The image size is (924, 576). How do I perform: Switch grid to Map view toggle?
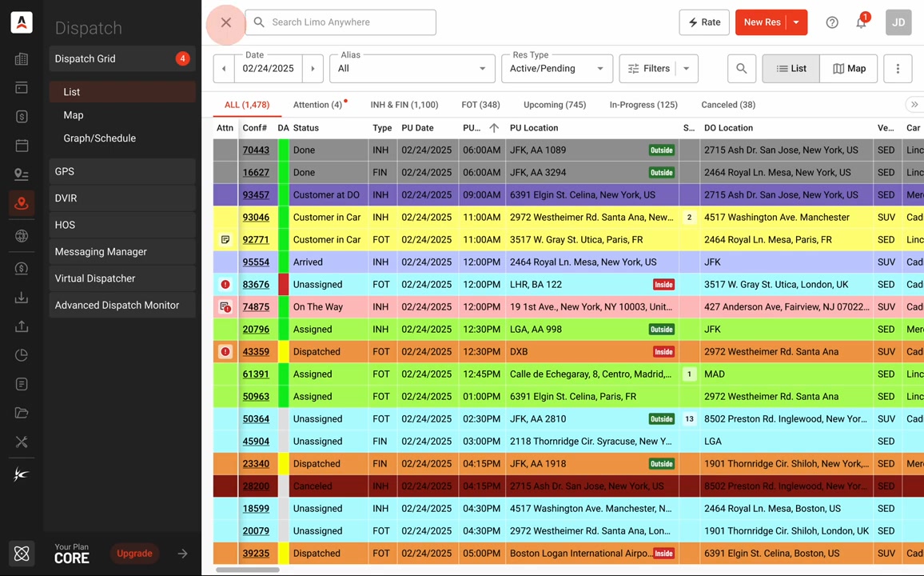(x=849, y=68)
